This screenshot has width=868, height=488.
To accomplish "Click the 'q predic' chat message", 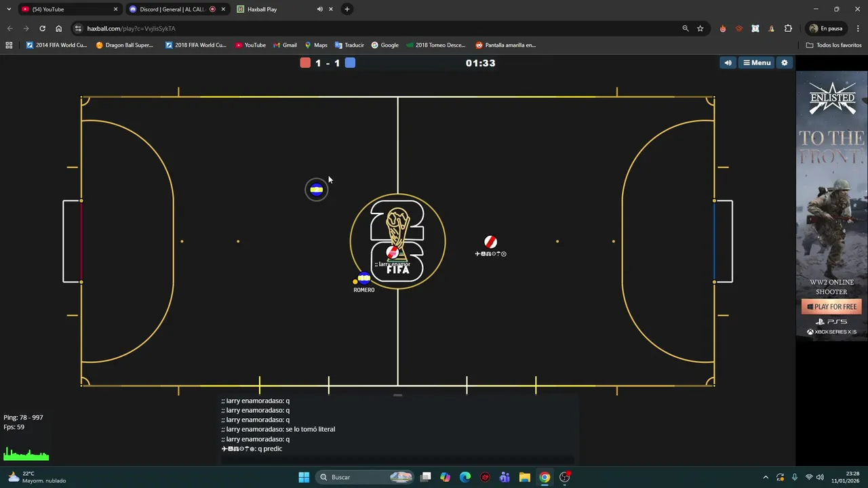I will coord(252,449).
